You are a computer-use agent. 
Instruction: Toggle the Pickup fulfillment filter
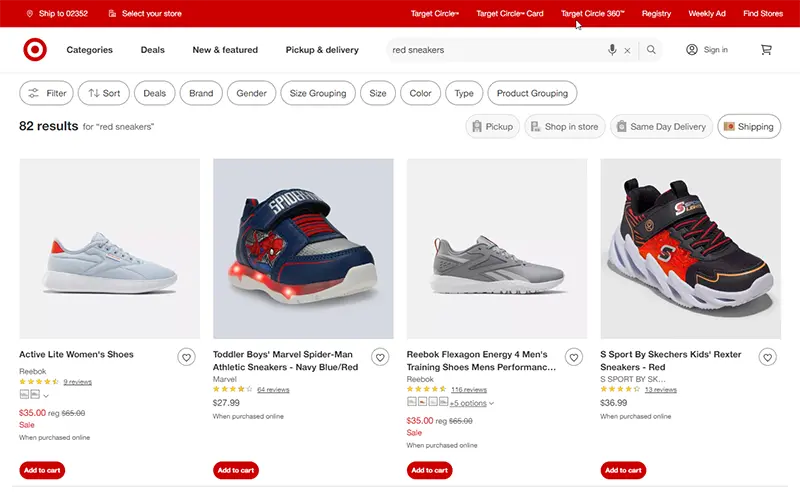(492, 127)
